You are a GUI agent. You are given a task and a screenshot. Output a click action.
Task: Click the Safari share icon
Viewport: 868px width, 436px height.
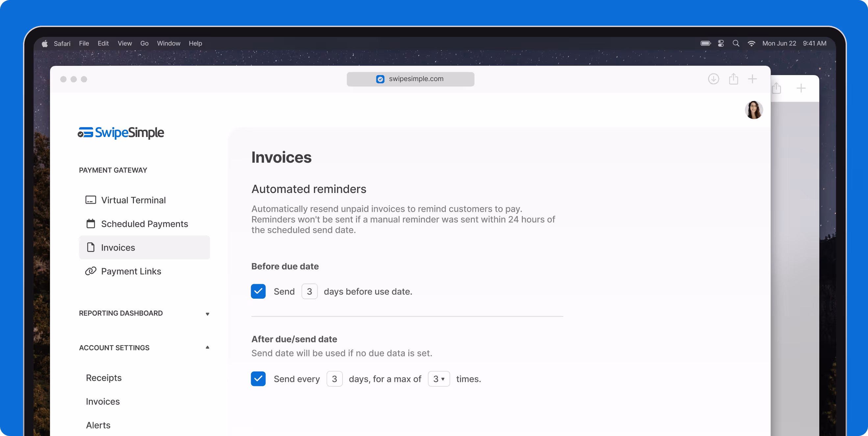pyautogui.click(x=733, y=79)
